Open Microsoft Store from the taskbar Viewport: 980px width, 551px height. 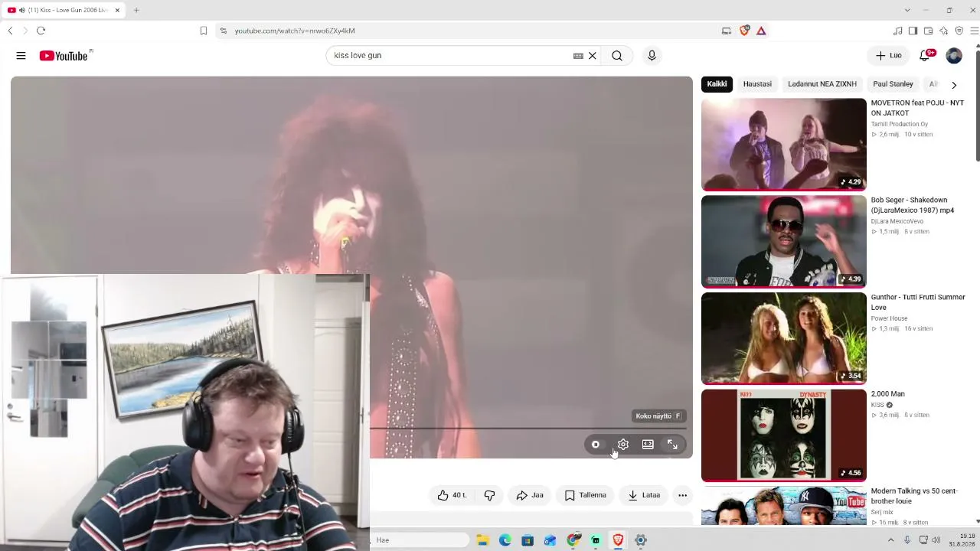pos(528,540)
